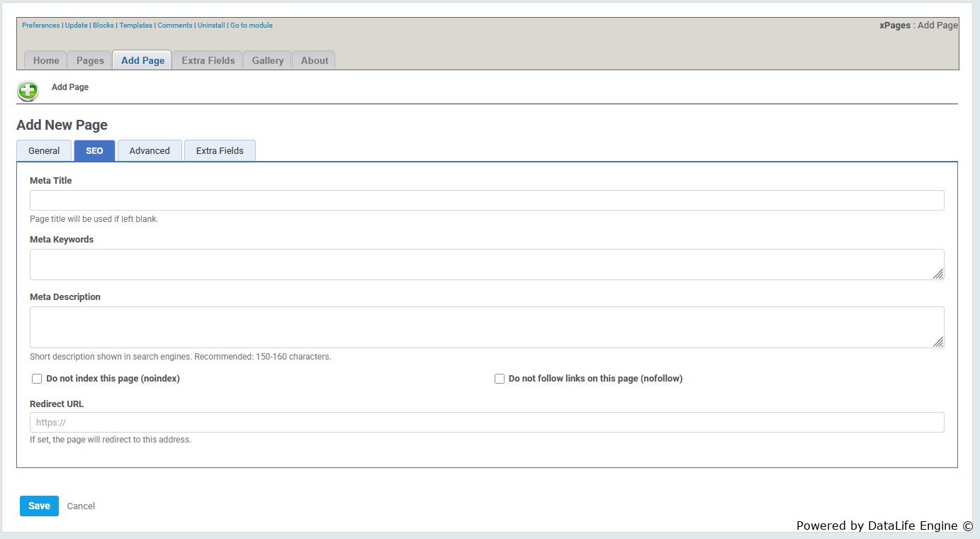This screenshot has height=539, width=980.
Task: Click the Templates link in header
Action: 135,26
